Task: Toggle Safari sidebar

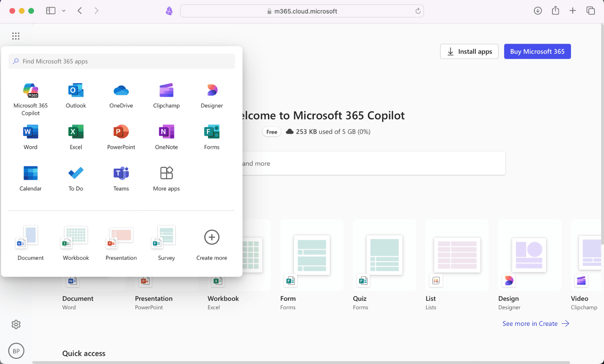Action: pos(51,11)
